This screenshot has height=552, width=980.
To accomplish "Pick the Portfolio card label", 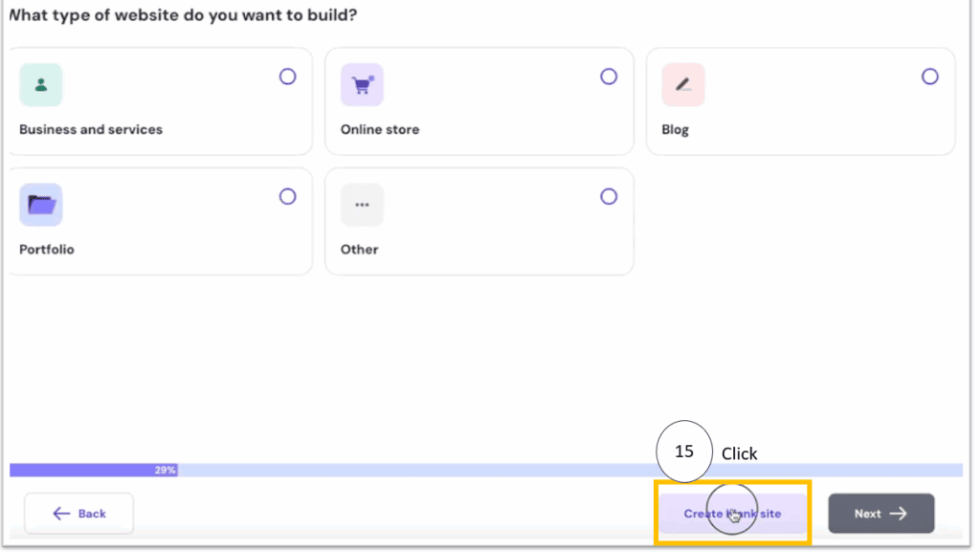I will coord(47,249).
